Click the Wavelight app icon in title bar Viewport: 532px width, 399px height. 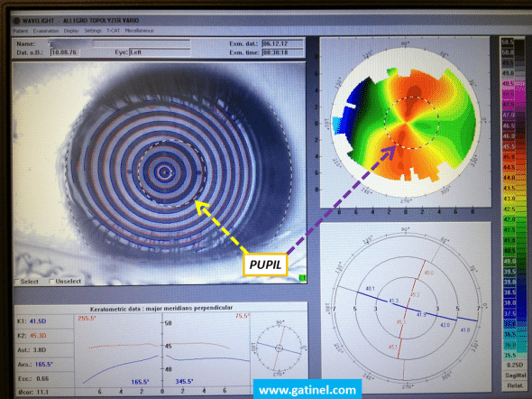(x=16, y=21)
